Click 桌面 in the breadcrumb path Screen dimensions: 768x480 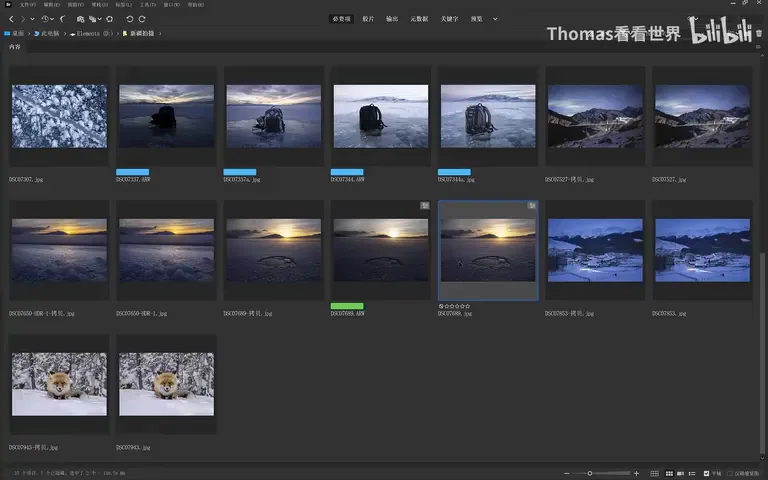pyautogui.click(x=18, y=33)
